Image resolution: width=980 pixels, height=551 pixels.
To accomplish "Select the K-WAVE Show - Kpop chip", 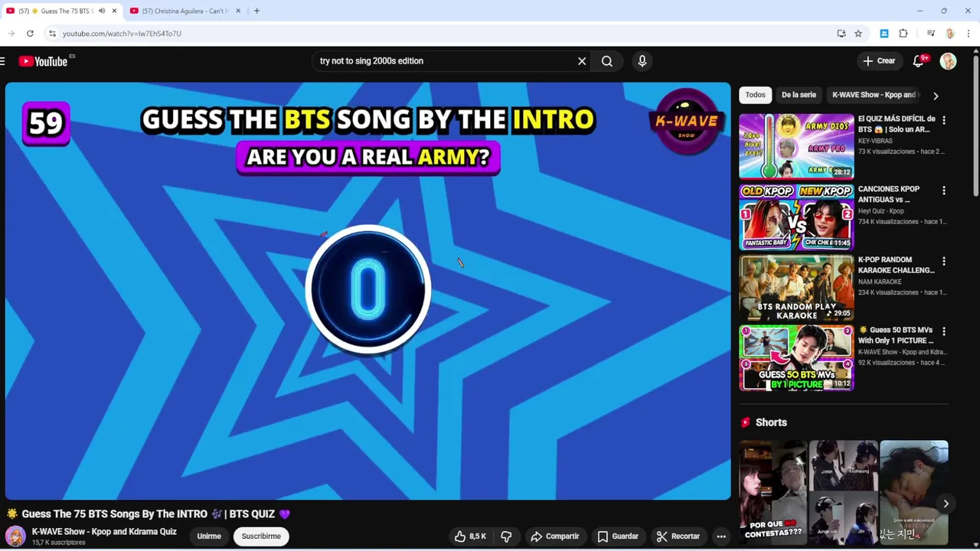I will click(874, 95).
